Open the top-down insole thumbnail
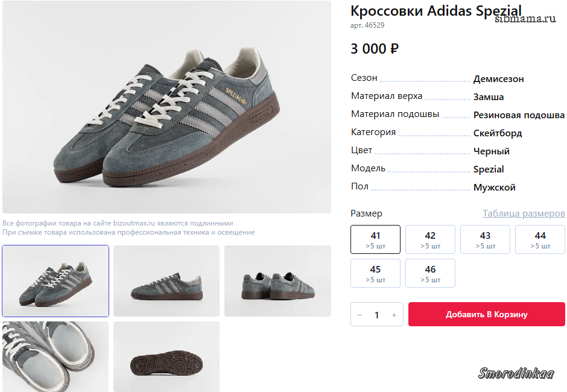Screen dimensions: 567x392 click(55, 356)
